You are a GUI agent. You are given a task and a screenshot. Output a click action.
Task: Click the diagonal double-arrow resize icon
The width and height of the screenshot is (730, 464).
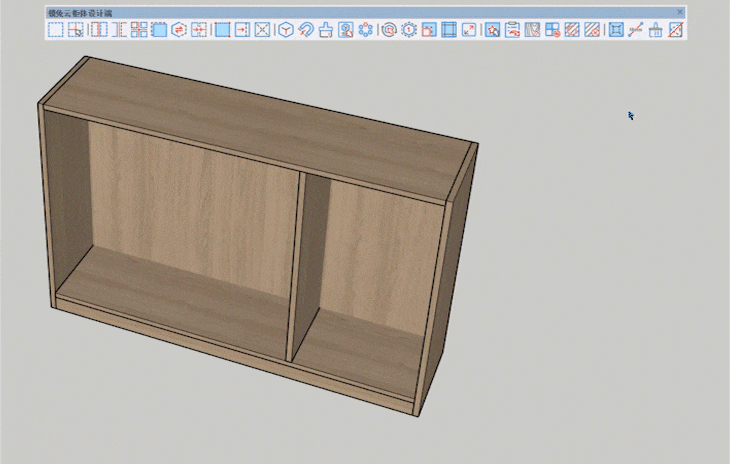click(x=468, y=30)
